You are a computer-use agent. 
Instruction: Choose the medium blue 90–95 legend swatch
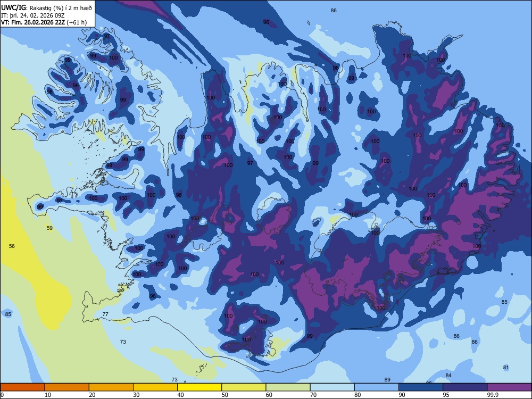(421, 387)
